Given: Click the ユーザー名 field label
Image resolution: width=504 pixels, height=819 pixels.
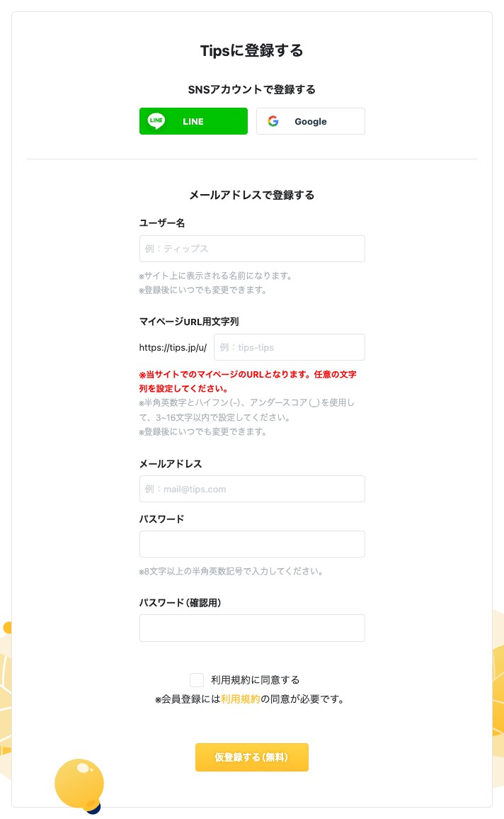Looking at the screenshot, I should click(x=161, y=223).
